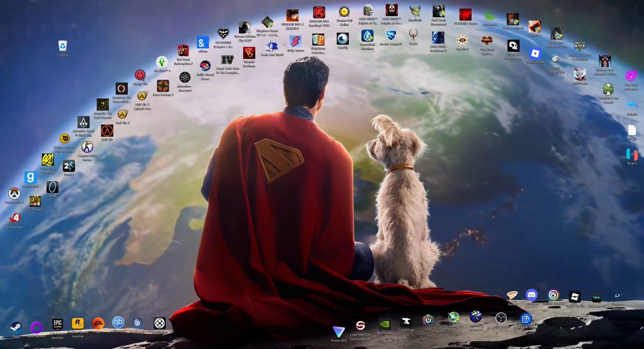644x349 pixels.
Task: Launch the Sonic Lost World shortcut
Action: click(272, 46)
